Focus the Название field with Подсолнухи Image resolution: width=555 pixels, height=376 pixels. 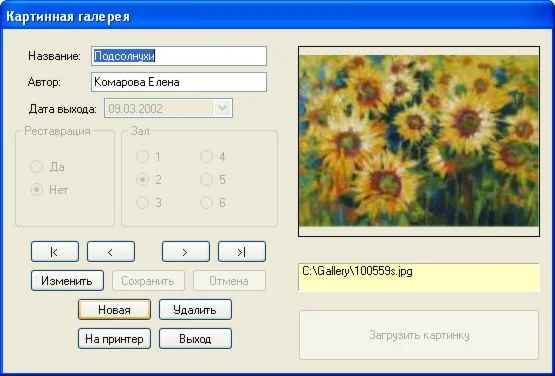click(179, 56)
